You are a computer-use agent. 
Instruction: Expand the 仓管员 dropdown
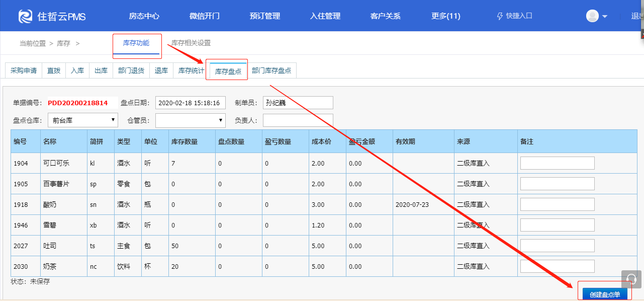191,120
